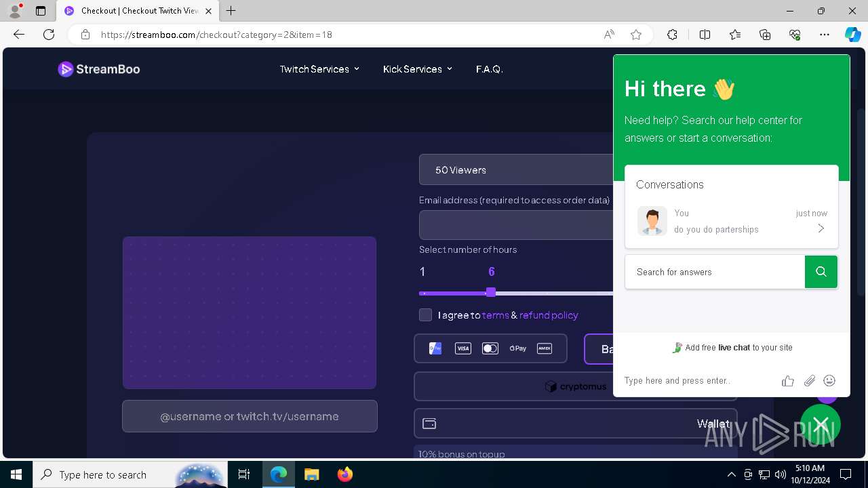The height and width of the screenshot is (488, 868).
Task: Go back in the browser
Action: pos(19,35)
